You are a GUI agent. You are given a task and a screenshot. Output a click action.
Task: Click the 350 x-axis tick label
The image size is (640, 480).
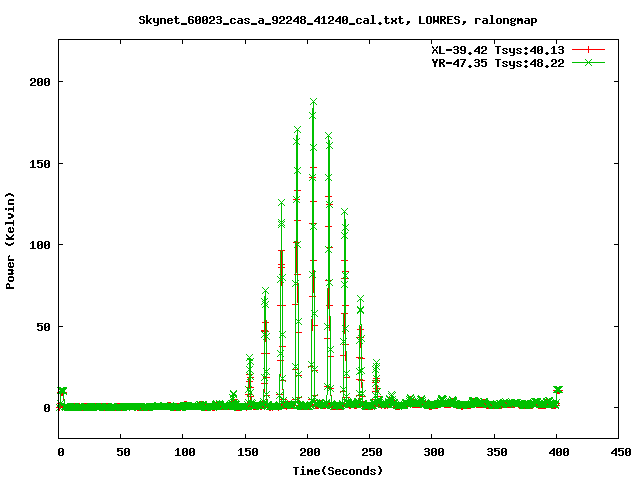497,452
